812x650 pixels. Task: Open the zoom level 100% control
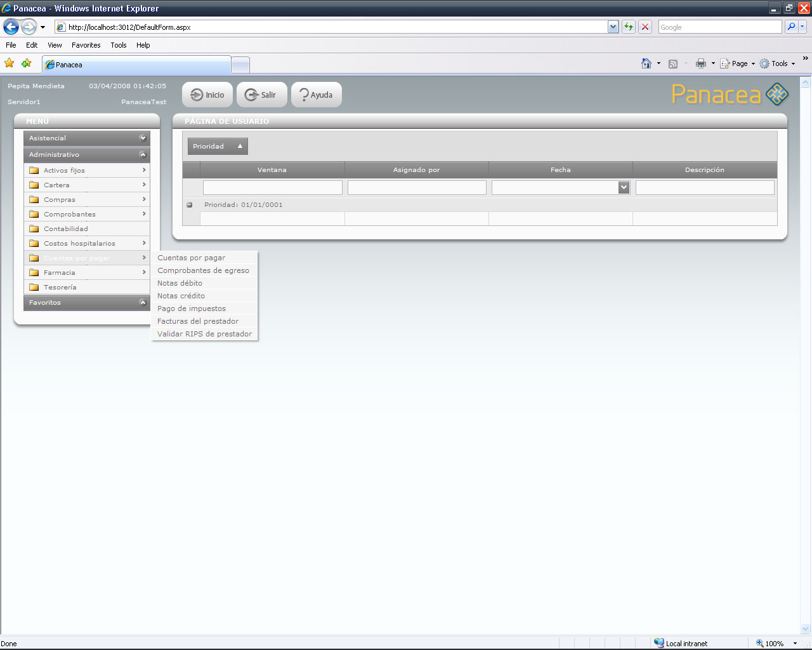click(776, 643)
